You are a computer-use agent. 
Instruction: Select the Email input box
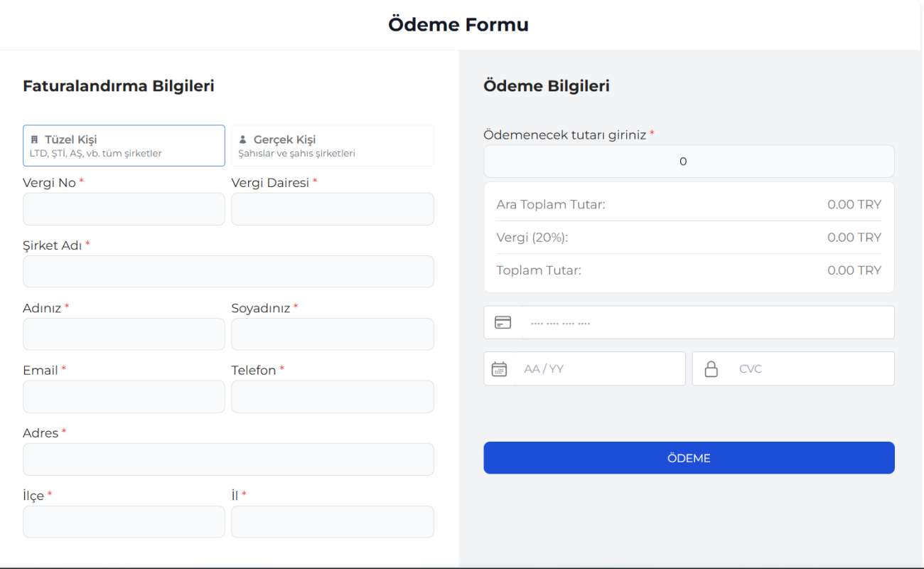pyautogui.click(x=124, y=397)
